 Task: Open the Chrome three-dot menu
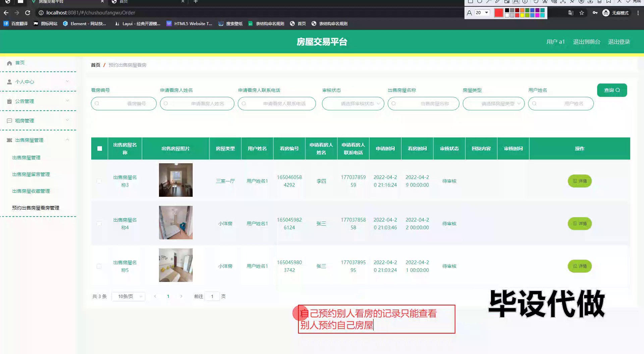pos(638,13)
